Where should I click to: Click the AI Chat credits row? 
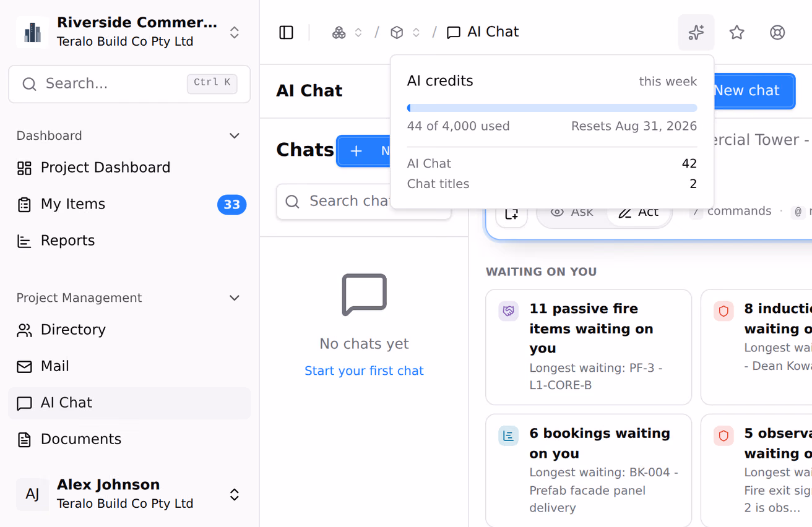click(552, 163)
